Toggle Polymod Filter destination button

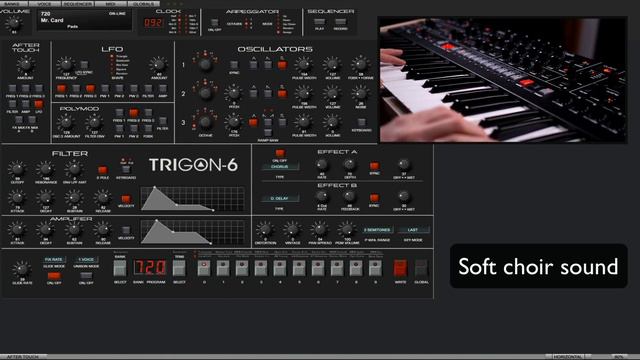(x=162, y=120)
